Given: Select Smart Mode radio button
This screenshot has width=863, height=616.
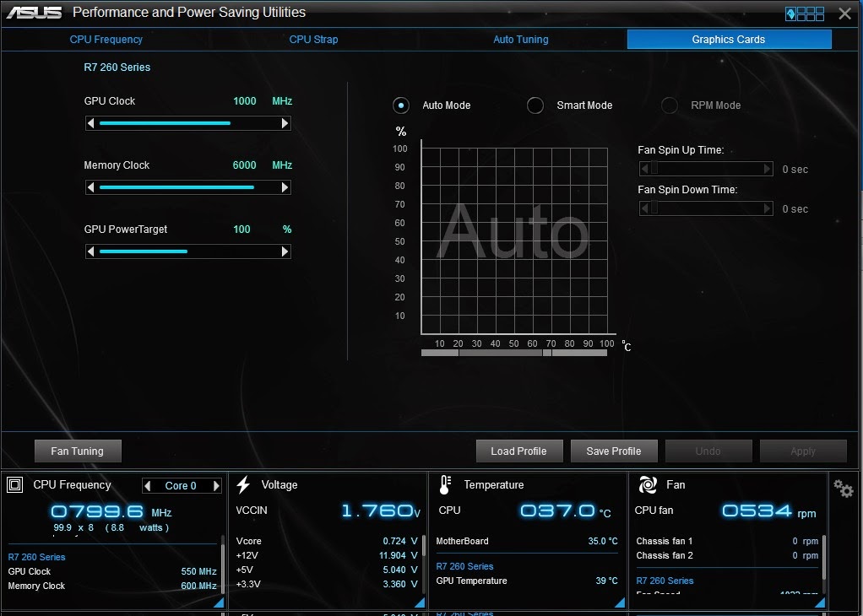Looking at the screenshot, I should coord(535,105).
